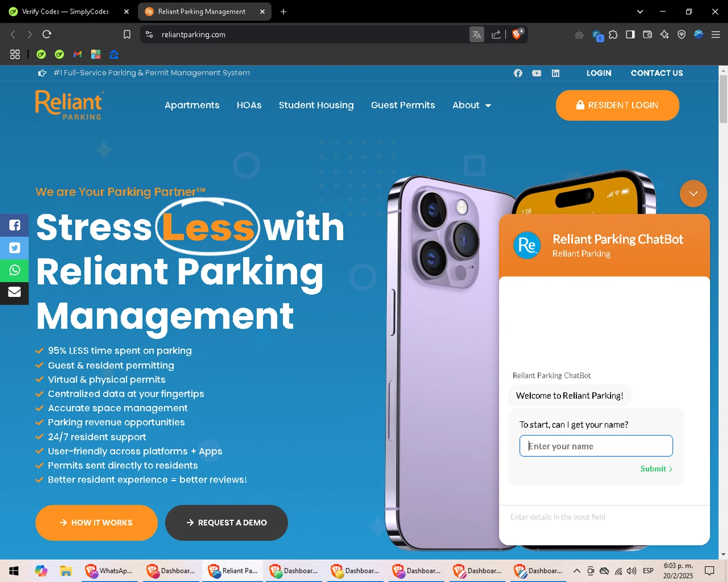Open notifications center icon

pyautogui.click(x=710, y=571)
